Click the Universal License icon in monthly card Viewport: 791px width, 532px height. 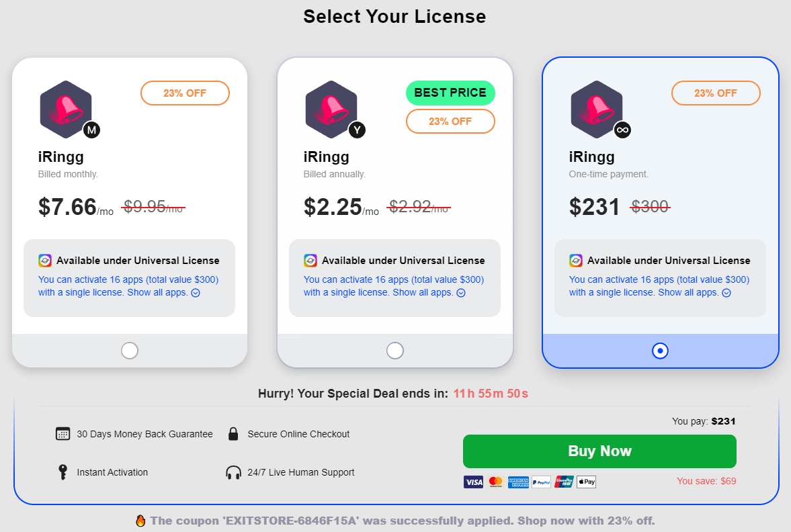(45, 261)
